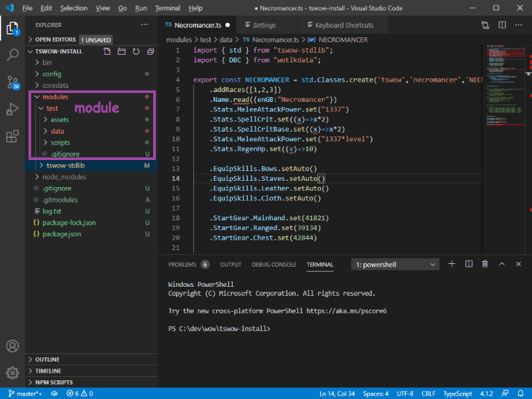Select language mode TypeScript in status bar

(457, 393)
